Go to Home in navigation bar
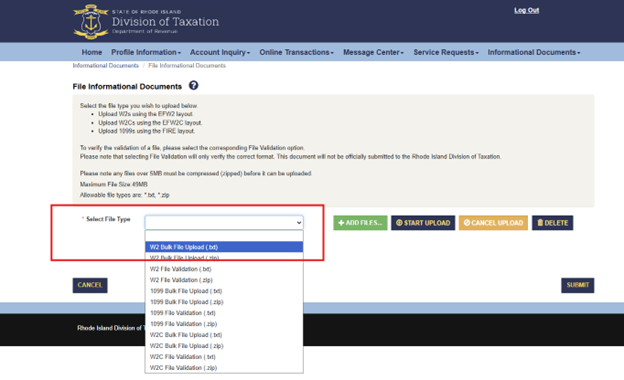Viewport: 624px width, 380px height. pyautogui.click(x=92, y=52)
